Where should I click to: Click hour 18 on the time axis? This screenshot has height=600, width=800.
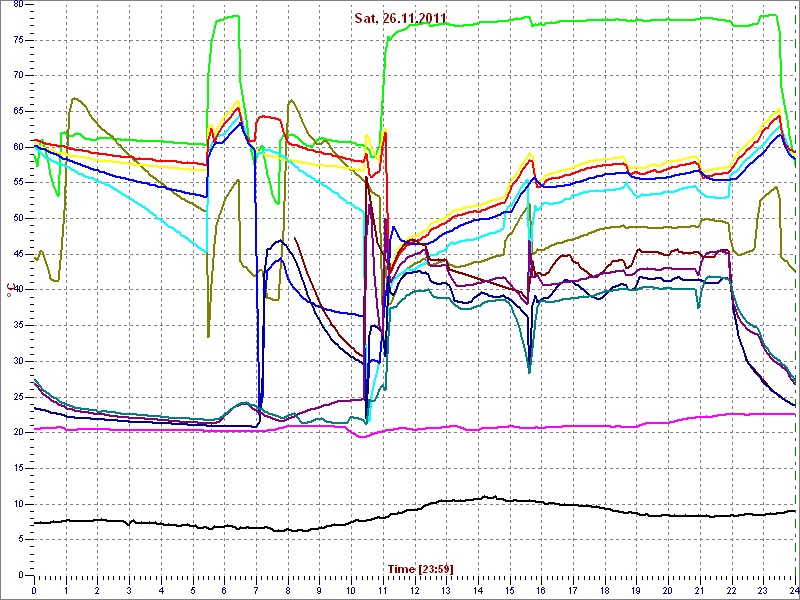[605, 590]
